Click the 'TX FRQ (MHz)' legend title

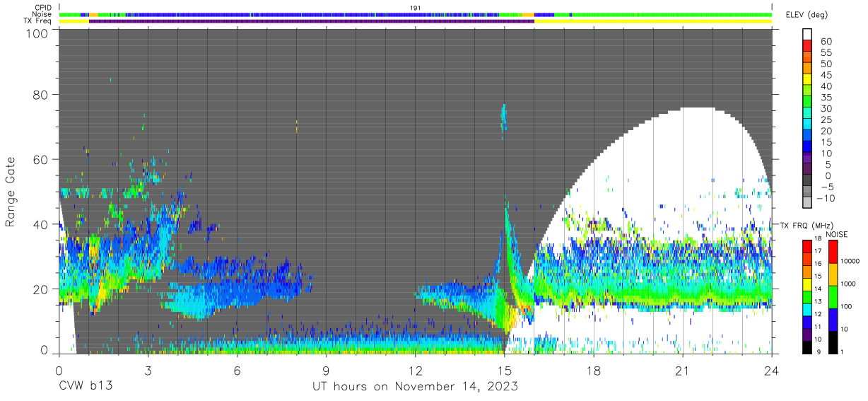pos(806,225)
